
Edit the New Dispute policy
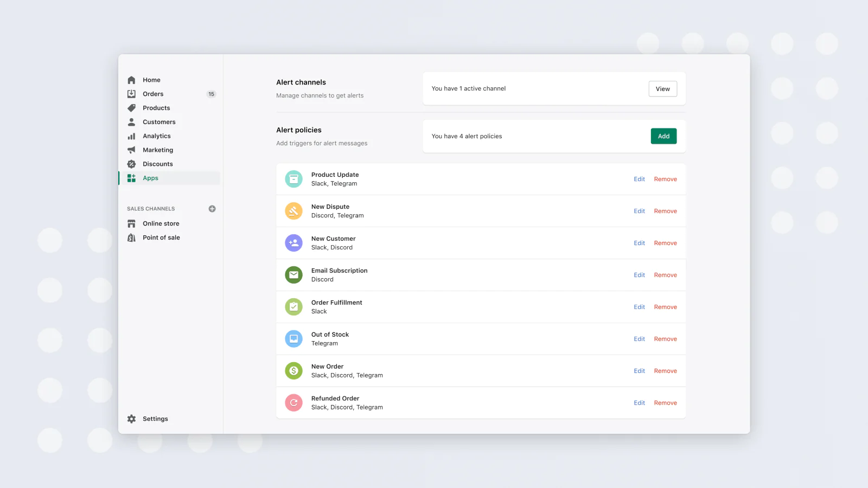tap(639, 211)
